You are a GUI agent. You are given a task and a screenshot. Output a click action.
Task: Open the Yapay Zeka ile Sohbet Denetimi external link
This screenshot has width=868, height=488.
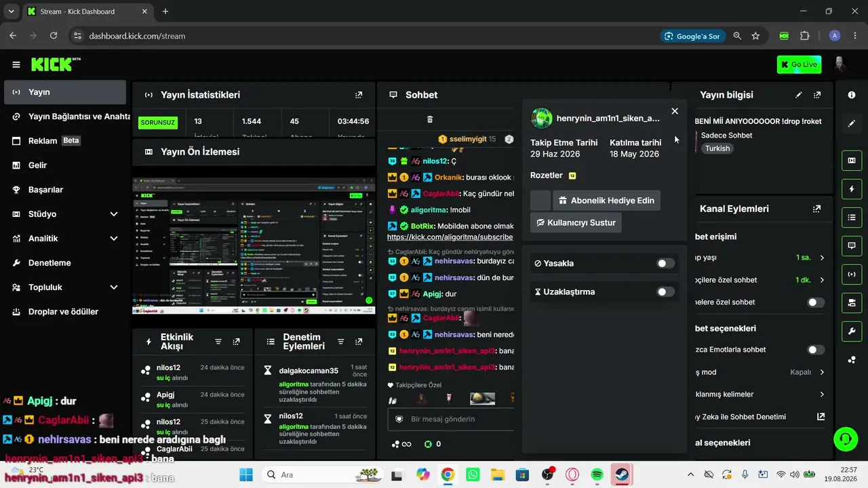tap(821, 417)
